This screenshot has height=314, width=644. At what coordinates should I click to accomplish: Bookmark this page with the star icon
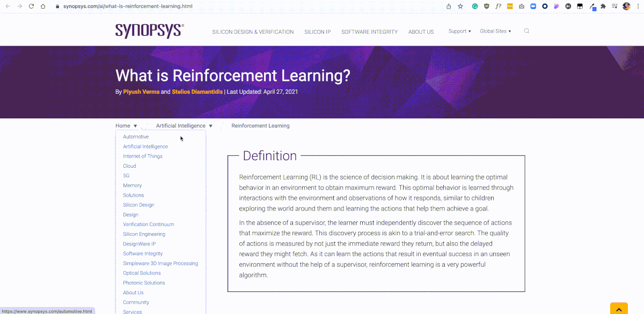(x=460, y=6)
